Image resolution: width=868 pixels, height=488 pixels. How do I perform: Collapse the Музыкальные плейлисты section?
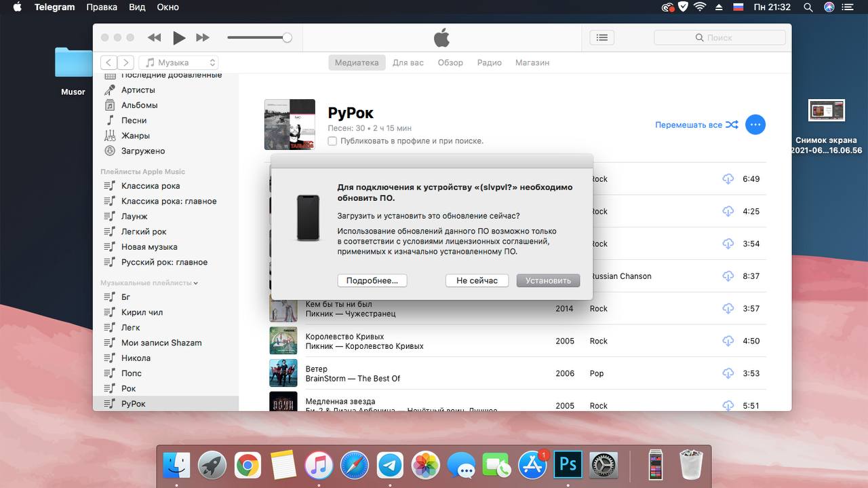pos(196,283)
